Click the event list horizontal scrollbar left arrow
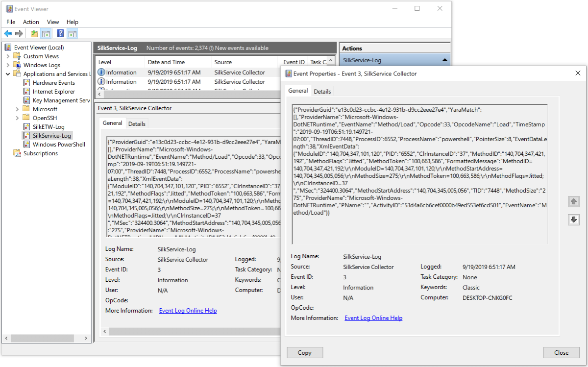 pos(99,94)
